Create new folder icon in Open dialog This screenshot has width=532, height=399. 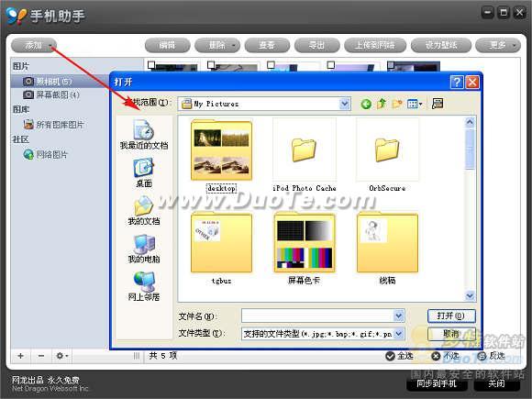(396, 104)
